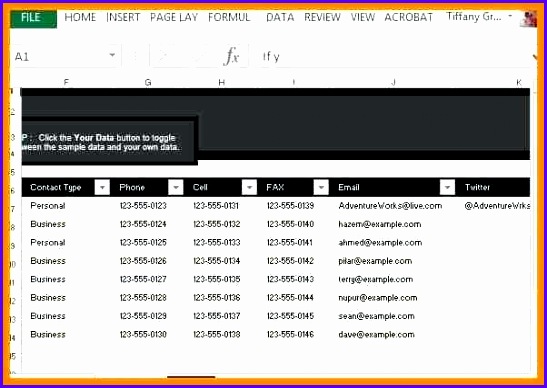Switch to the REVIEW tab
This screenshot has width=547, height=388.
[x=322, y=17]
